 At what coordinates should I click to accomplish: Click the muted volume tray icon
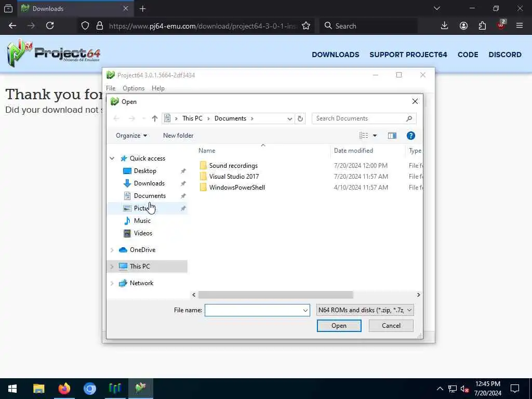click(x=464, y=389)
